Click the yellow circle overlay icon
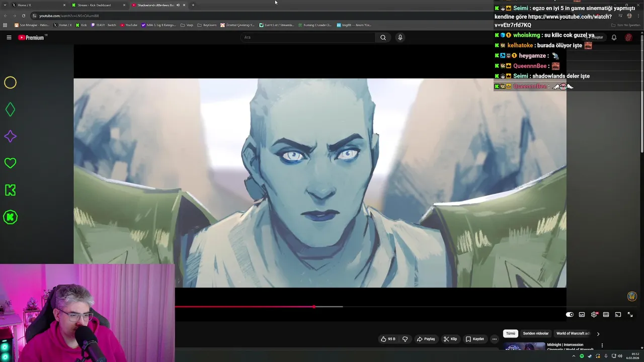This screenshot has width=644, height=362. (10, 82)
